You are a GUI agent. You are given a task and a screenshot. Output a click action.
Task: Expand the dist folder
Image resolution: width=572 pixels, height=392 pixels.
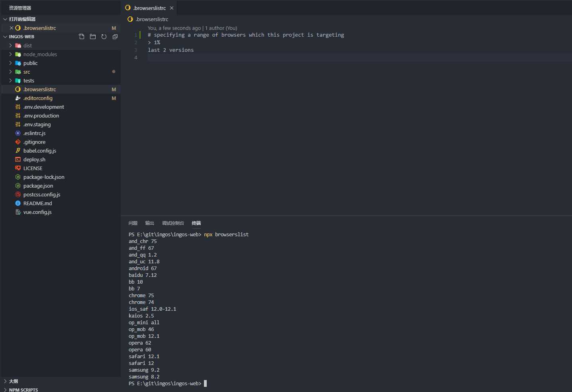click(27, 45)
